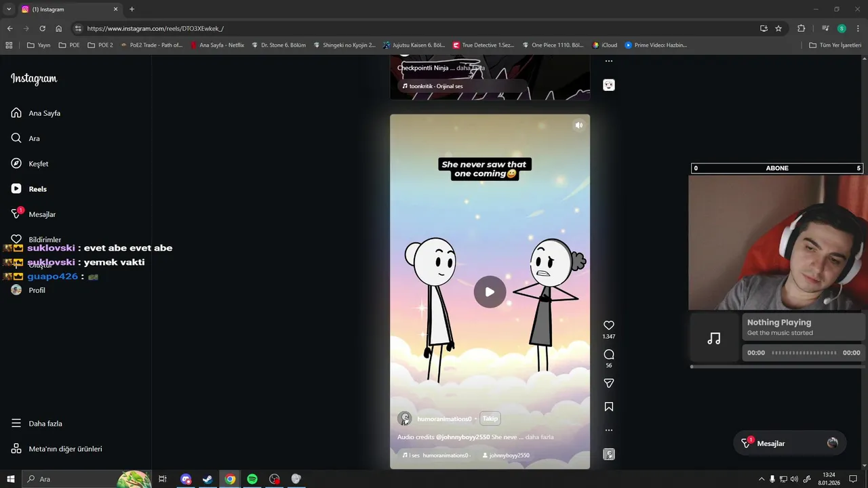Screen dimensions: 868x488
Task: Go to browser home page
Action: [x=59, y=28]
